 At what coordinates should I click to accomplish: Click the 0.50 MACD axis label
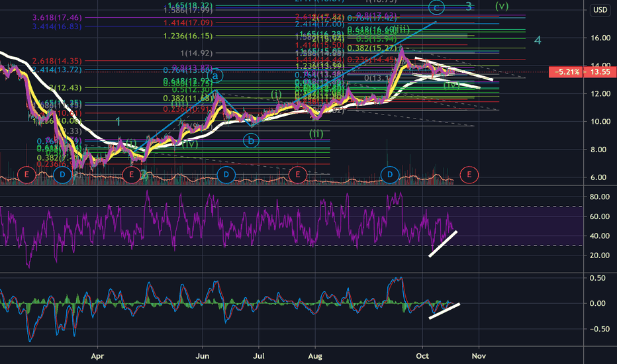click(597, 278)
